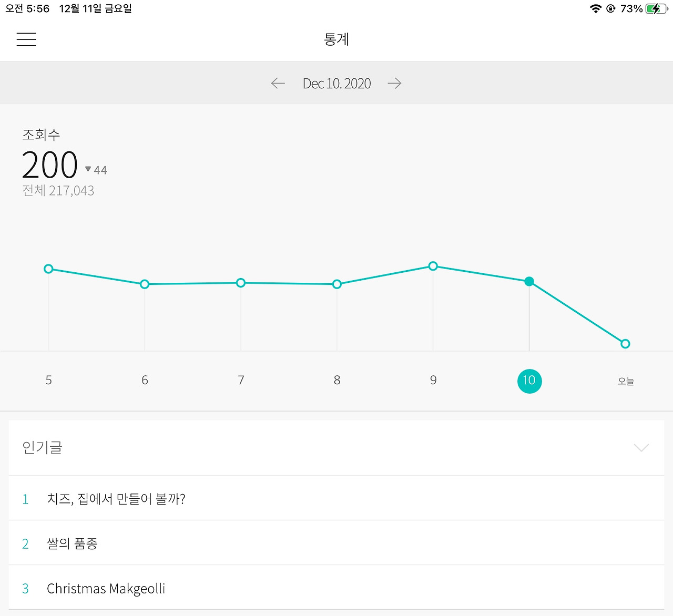
Task: Click the chart data point for day 6
Action: pyautogui.click(x=145, y=284)
